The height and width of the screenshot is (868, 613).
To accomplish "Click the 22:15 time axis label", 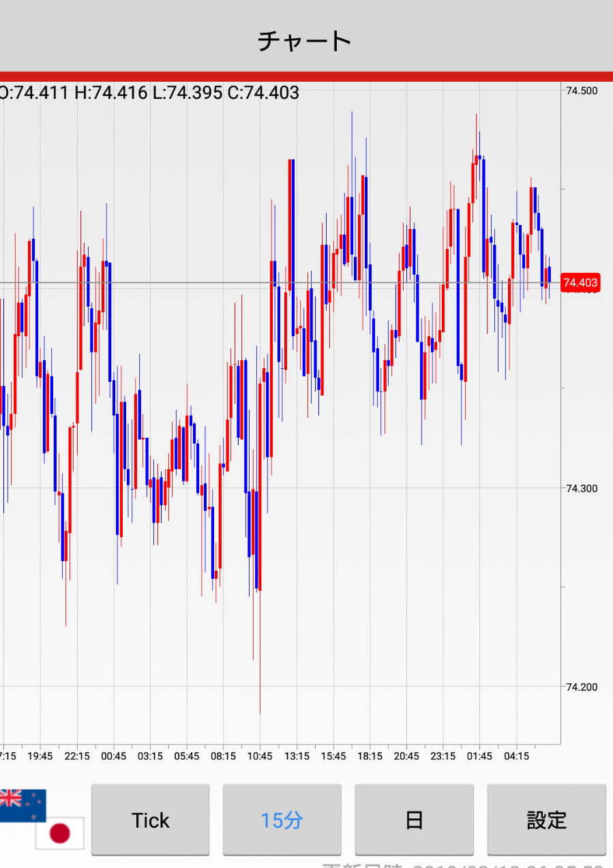I will (x=77, y=756).
